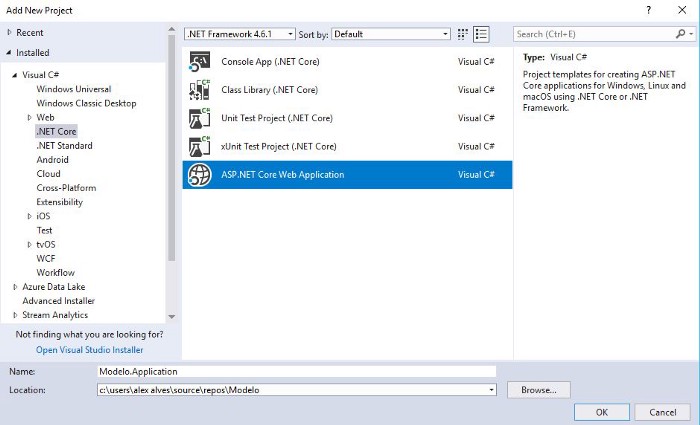Collapse the Visual C# node
Screen dimensions: 700x425
click(15, 75)
